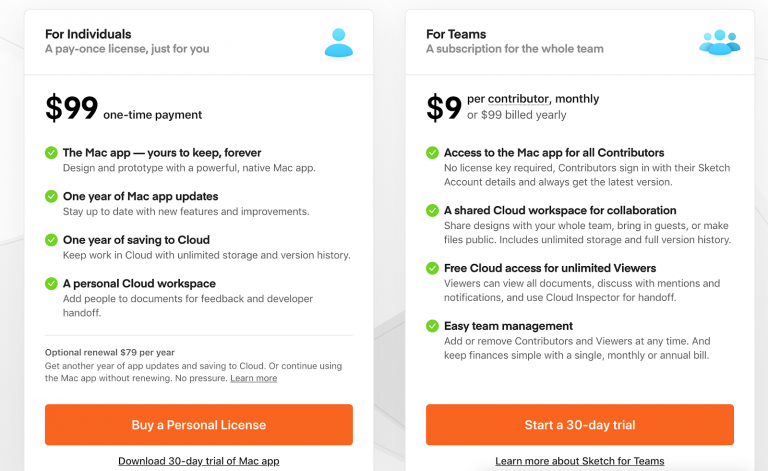Viewport: 768px width, 471px height.
Task: Click the Teams group icon
Action: pos(719,42)
